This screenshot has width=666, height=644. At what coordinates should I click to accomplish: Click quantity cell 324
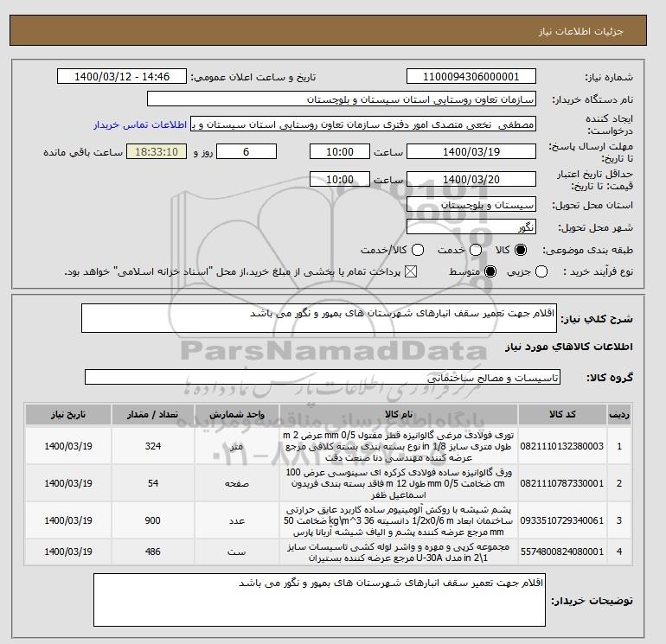[x=153, y=446]
